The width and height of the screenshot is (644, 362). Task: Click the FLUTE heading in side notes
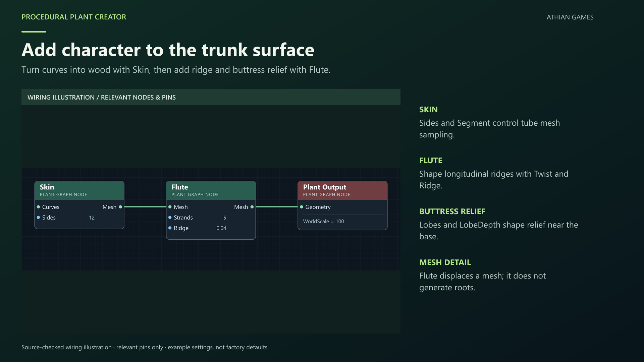(x=431, y=161)
